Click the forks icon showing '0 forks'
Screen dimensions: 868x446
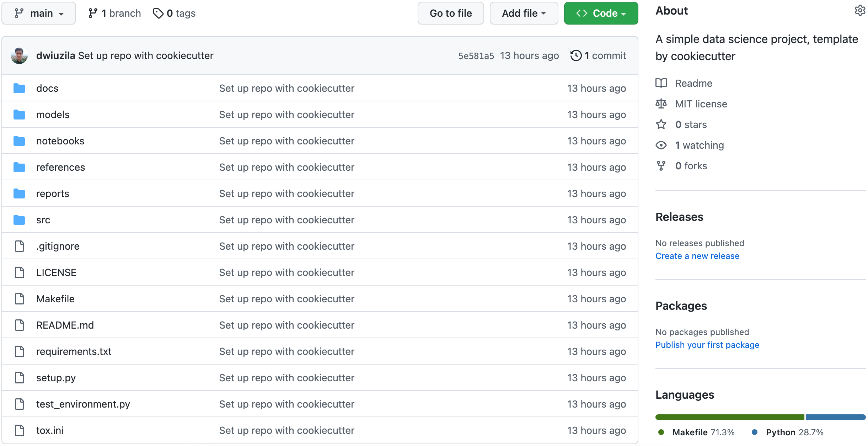[661, 165]
